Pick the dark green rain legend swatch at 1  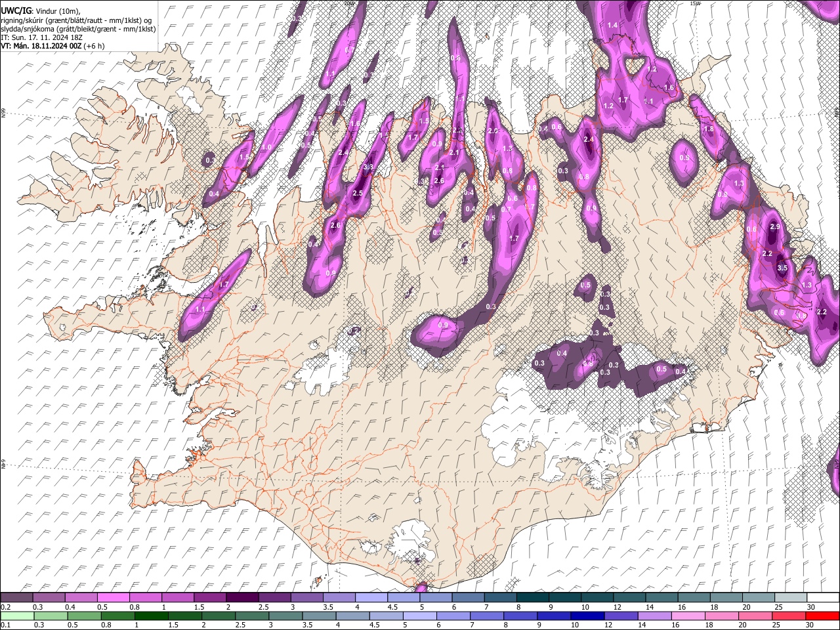pos(151,616)
